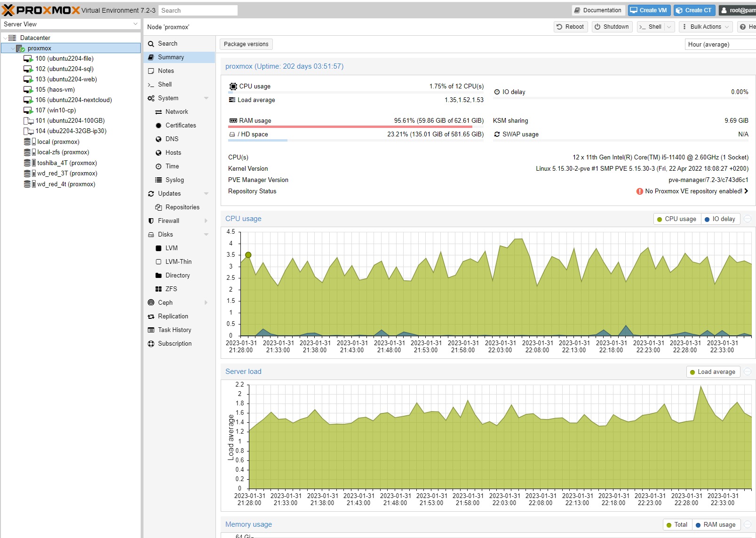Click the Notes page icon
Screen dimensions: 756x538
[151, 71]
